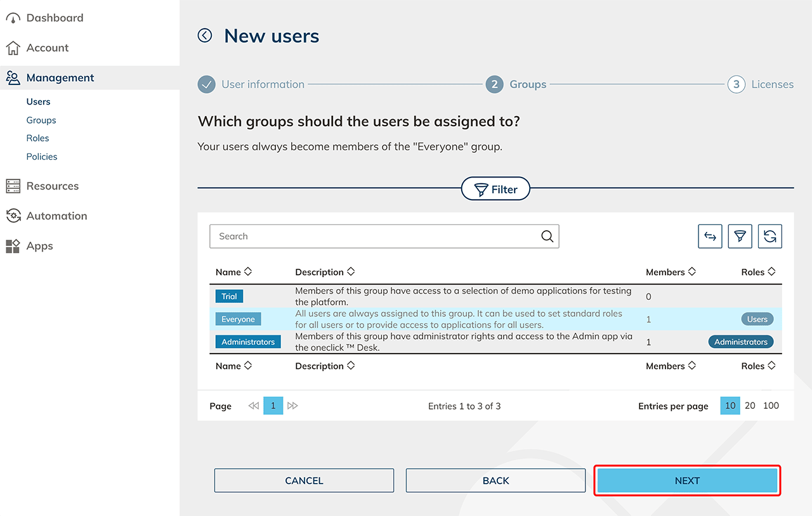This screenshot has height=516, width=812.
Task: Go to first page with double arrow
Action: click(254, 406)
